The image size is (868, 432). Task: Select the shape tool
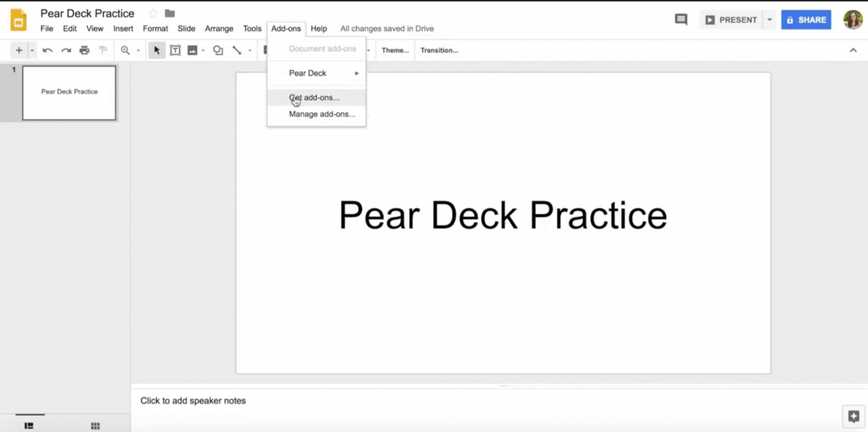(218, 50)
